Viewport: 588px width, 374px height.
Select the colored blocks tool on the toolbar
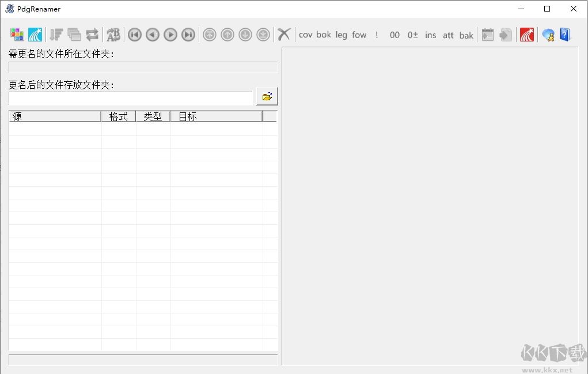(16, 35)
